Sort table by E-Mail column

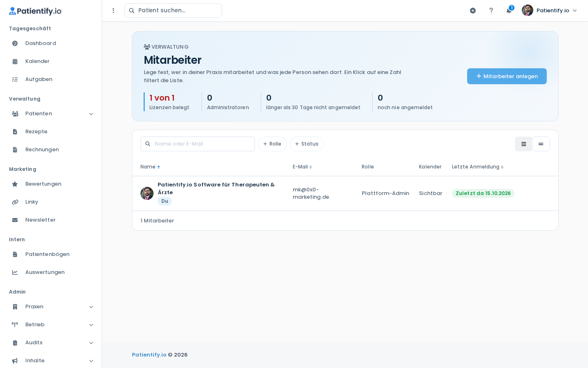coord(302,167)
